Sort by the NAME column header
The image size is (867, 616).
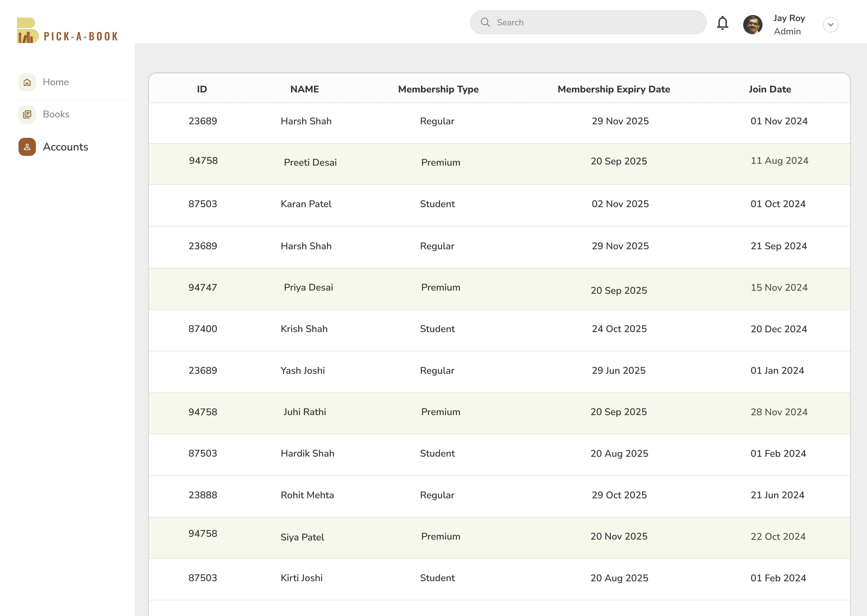tap(305, 89)
